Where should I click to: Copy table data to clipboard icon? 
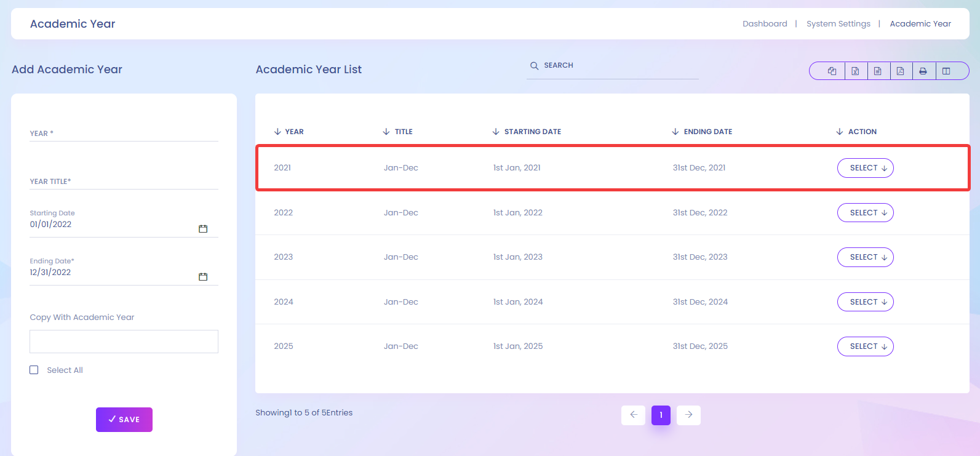[832, 71]
